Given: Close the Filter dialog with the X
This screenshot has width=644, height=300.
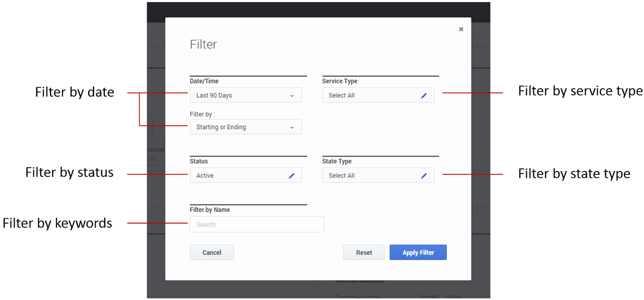Looking at the screenshot, I should click(461, 30).
